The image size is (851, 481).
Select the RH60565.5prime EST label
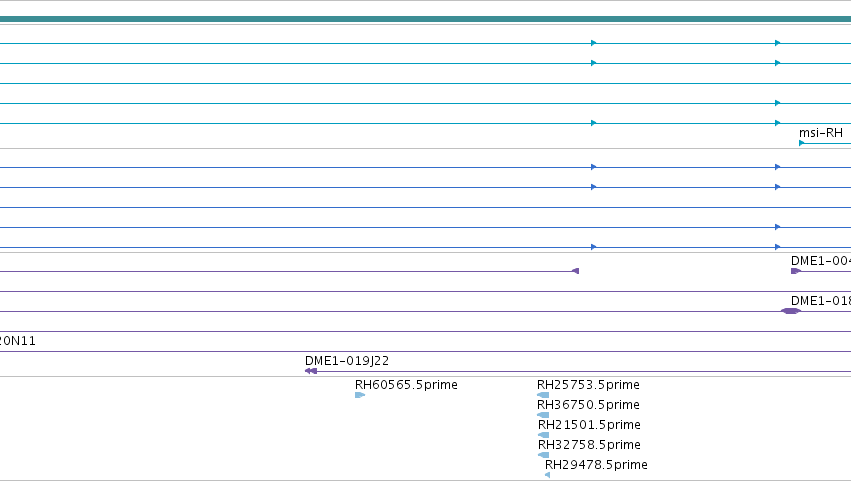coord(406,385)
